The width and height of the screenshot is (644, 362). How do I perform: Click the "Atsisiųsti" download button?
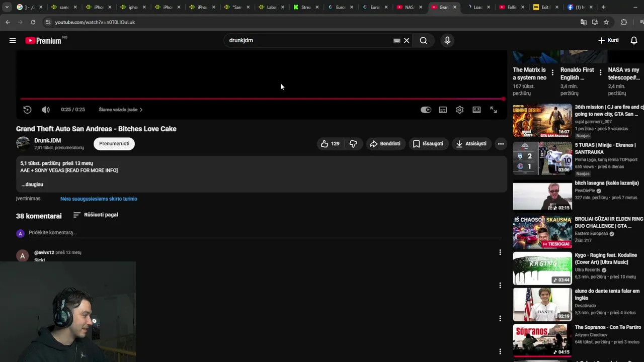[x=471, y=144]
